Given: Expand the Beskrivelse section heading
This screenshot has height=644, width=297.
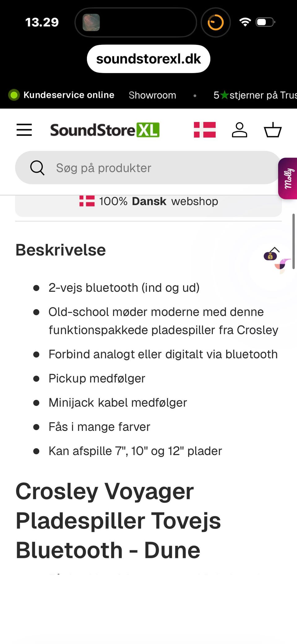Looking at the screenshot, I should [x=61, y=249].
